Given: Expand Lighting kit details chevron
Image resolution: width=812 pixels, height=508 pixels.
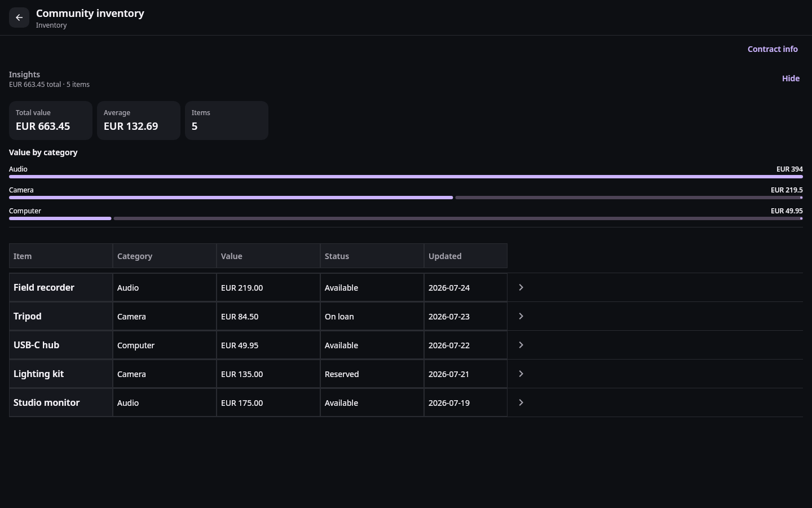Looking at the screenshot, I should point(521,374).
